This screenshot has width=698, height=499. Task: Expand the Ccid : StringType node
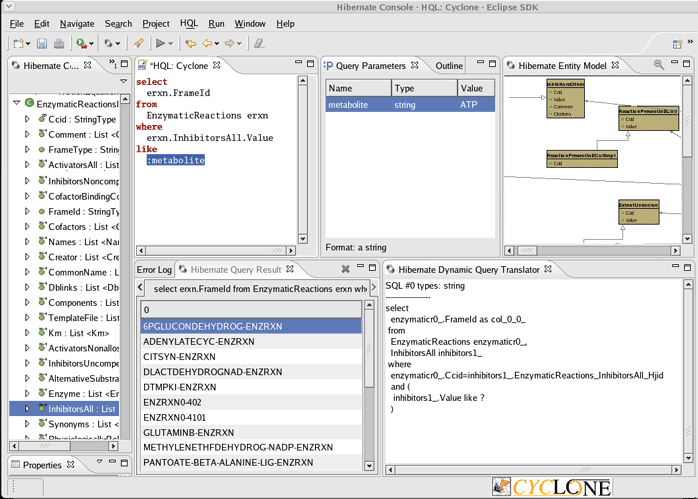pyautogui.click(x=27, y=119)
